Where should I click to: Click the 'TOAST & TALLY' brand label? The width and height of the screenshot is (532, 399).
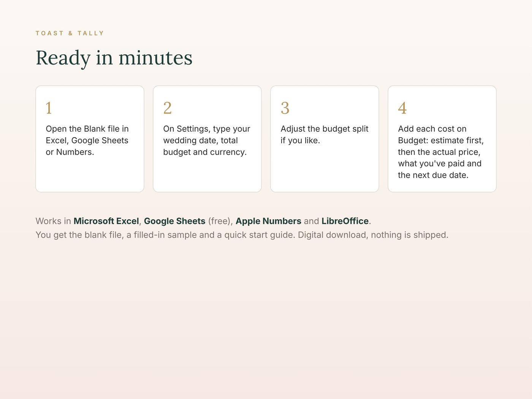point(70,33)
